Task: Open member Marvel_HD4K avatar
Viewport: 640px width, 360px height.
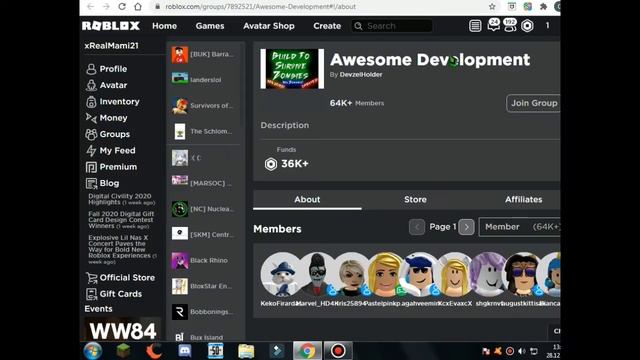Action: click(x=317, y=275)
